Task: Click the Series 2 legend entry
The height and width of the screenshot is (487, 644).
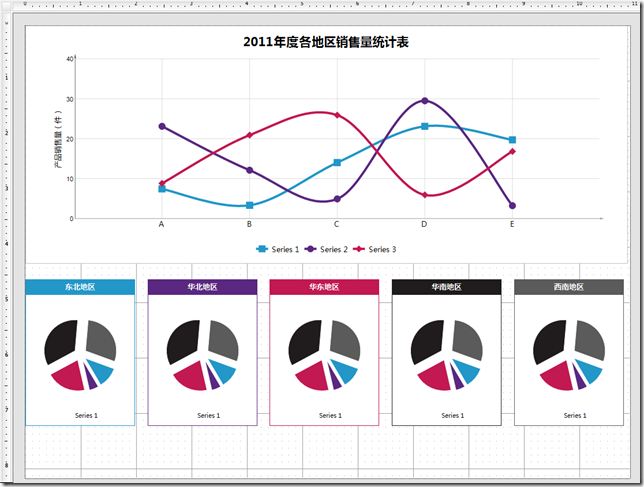Action: 326,249
